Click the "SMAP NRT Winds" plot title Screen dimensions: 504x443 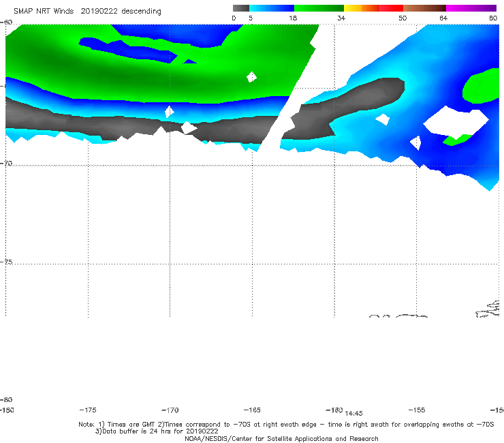(x=44, y=11)
